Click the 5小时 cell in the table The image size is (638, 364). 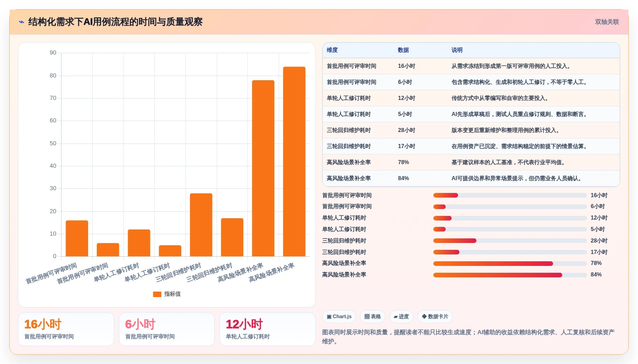point(405,114)
